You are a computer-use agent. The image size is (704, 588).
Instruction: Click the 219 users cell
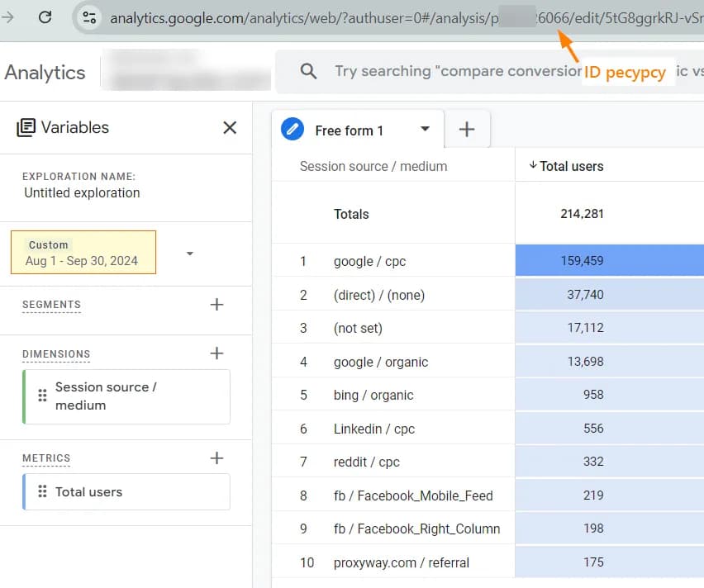(x=610, y=495)
